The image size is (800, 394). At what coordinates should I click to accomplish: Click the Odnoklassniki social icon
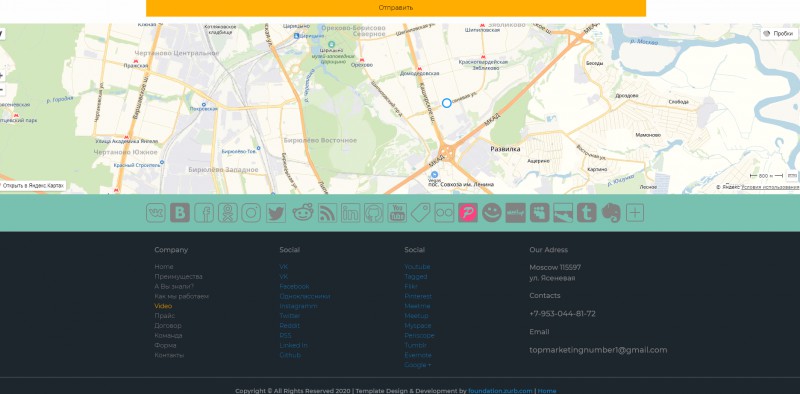[x=228, y=213]
